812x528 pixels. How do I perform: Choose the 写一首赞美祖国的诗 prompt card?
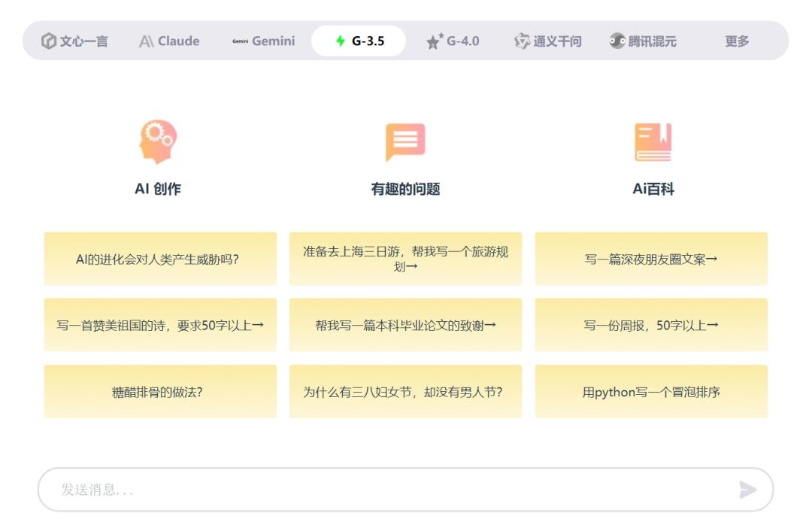[160, 326]
